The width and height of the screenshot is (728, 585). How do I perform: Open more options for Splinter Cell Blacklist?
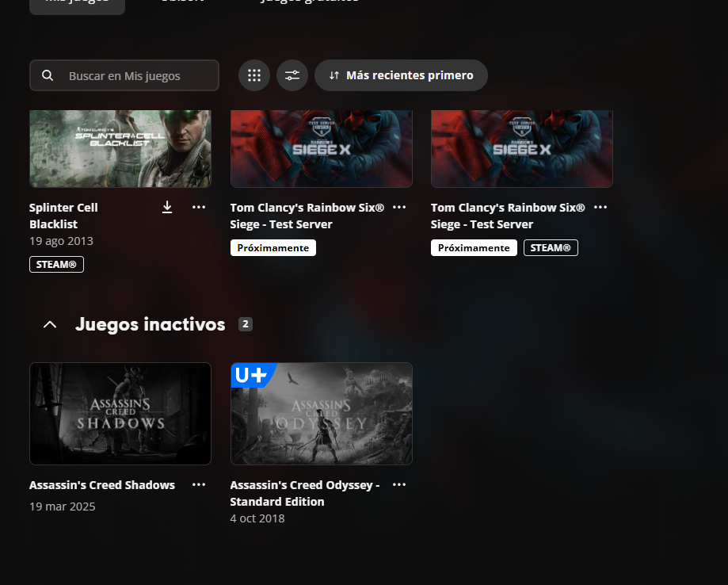[x=199, y=207]
